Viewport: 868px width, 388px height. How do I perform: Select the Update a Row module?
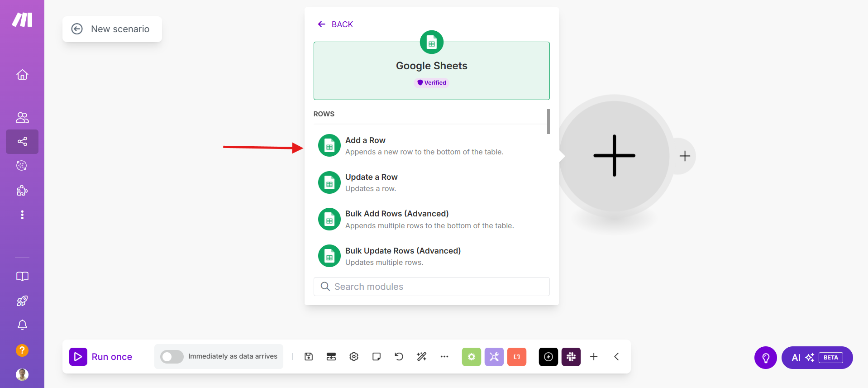(x=431, y=182)
